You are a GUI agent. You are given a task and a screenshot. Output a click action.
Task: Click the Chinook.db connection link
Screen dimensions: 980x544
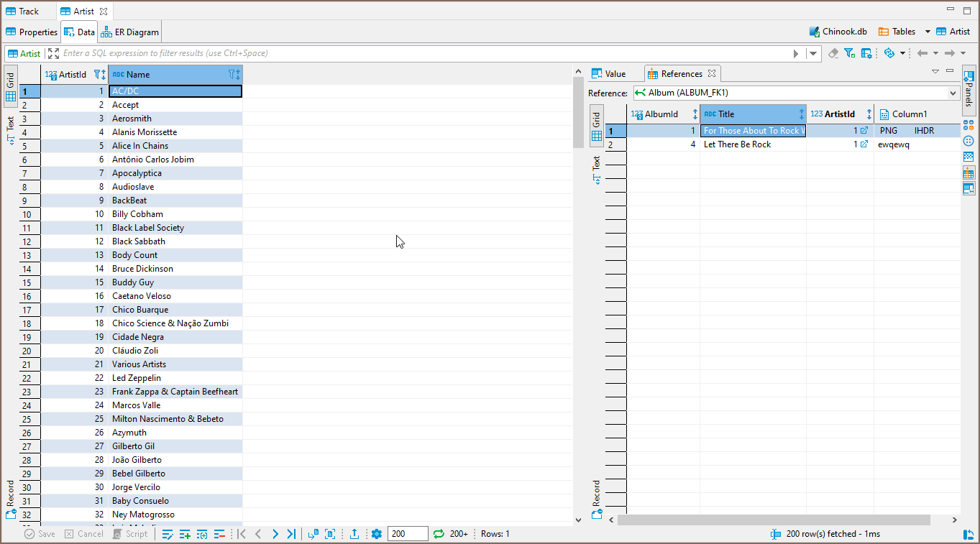click(x=838, y=32)
